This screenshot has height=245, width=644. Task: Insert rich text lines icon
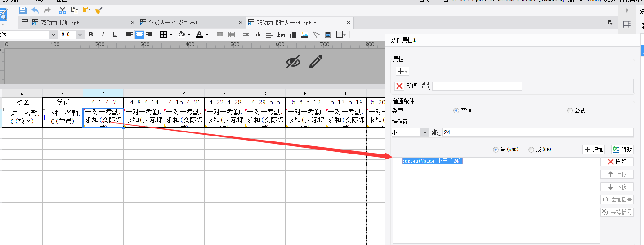click(x=269, y=35)
